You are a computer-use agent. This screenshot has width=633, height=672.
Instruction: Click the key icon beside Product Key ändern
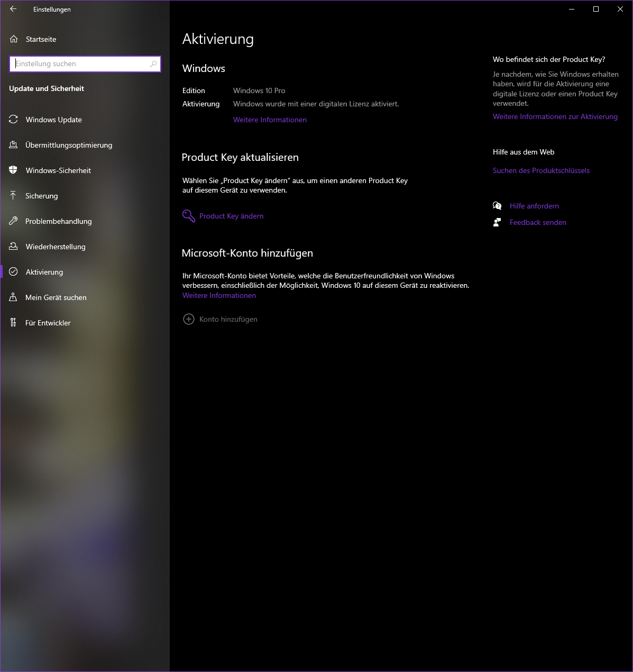pyautogui.click(x=189, y=216)
